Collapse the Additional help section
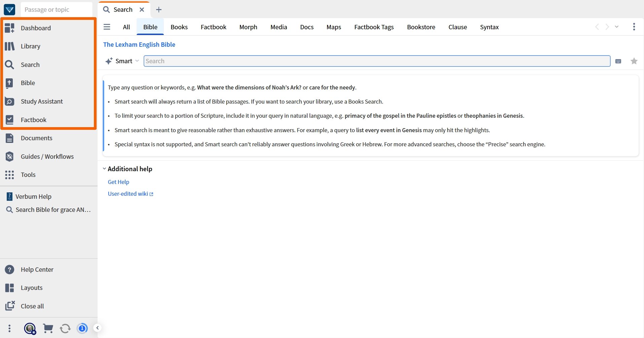The image size is (644, 338). [x=104, y=169]
